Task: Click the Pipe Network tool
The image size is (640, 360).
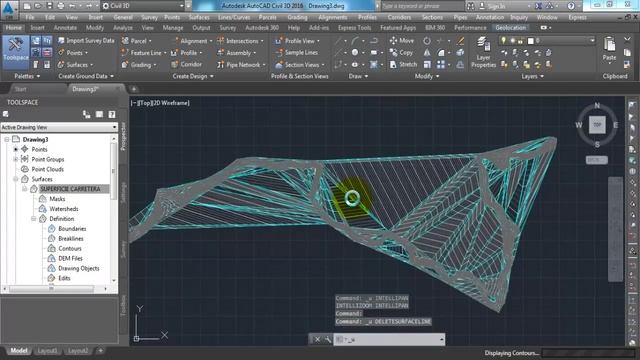Action: (x=241, y=65)
